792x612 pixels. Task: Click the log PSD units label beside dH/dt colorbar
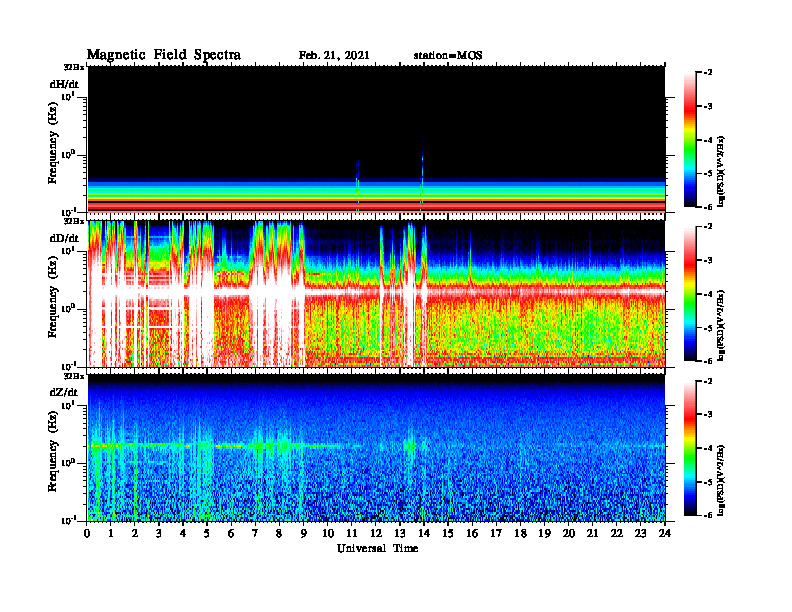pos(722,172)
